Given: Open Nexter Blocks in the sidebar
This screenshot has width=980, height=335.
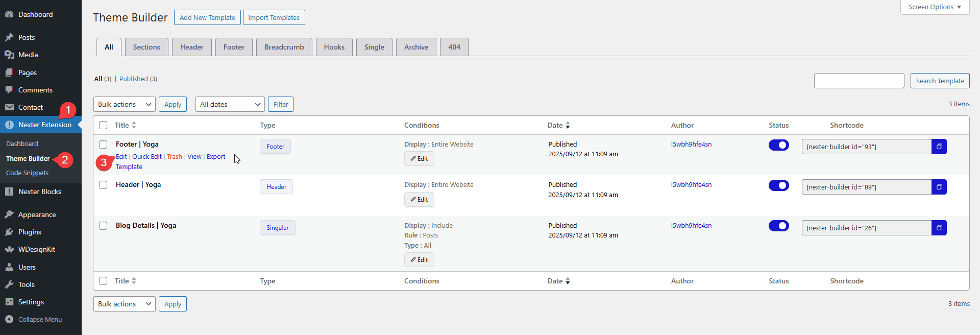Looking at the screenshot, I should (39, 192).
